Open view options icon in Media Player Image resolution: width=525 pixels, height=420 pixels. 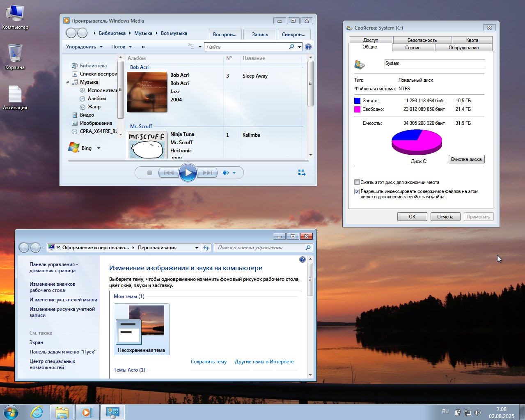(191, 47)
